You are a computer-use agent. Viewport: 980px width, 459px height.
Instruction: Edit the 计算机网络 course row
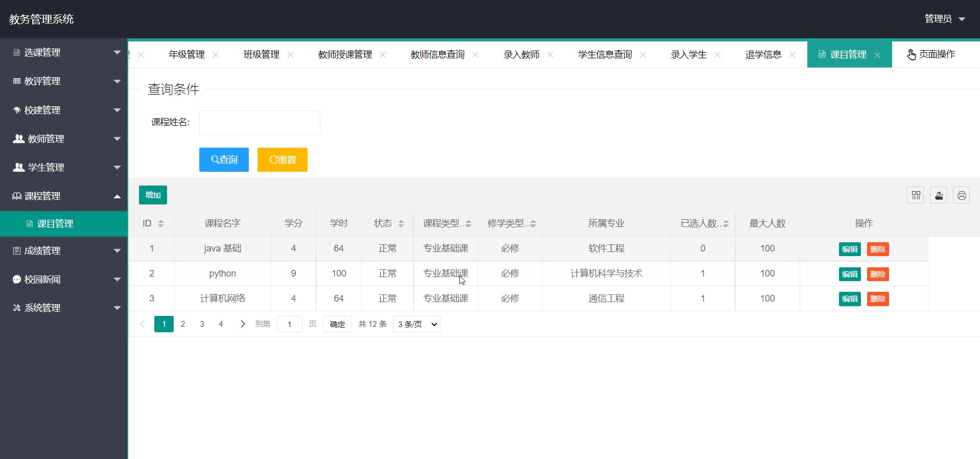click(x=850, y=299)
